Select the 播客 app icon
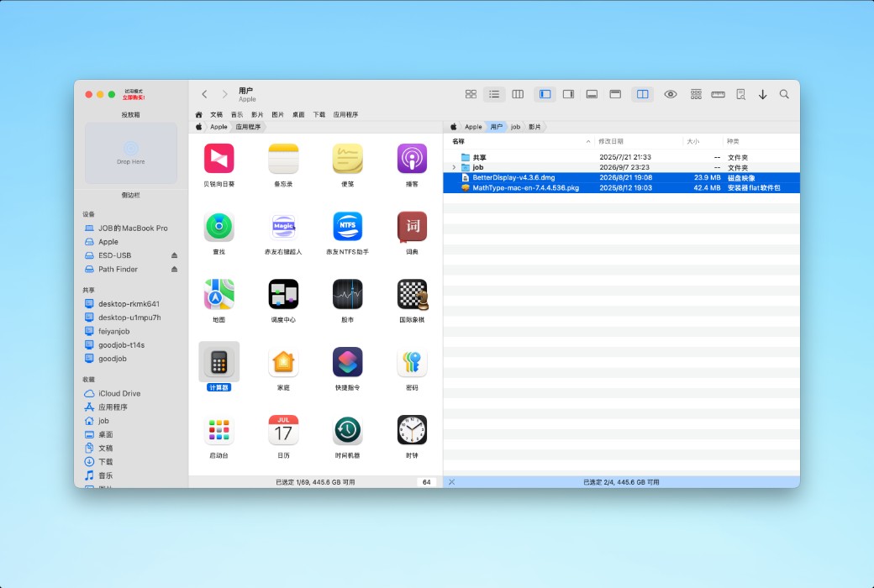Image resolution: width=874 pixels, height=588 pixels. pyautogui.click(x=412, y=158)
